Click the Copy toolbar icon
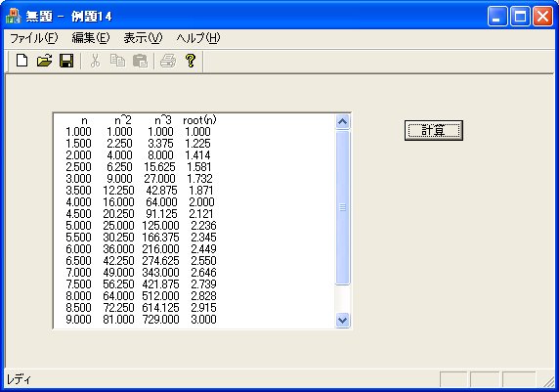This screenshot has height=392, width=559. (117, 61)
